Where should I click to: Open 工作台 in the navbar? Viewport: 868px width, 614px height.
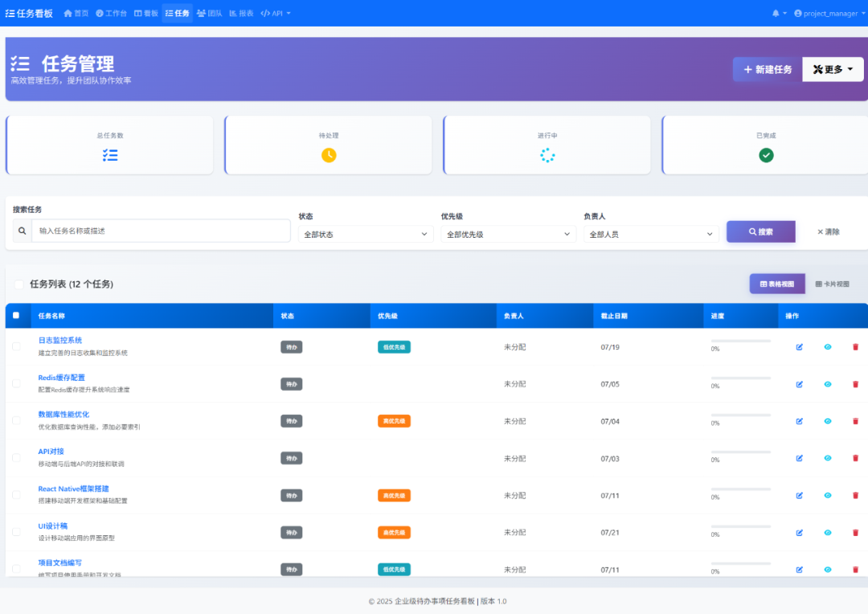pyautogui.click(x=111, y=14)
